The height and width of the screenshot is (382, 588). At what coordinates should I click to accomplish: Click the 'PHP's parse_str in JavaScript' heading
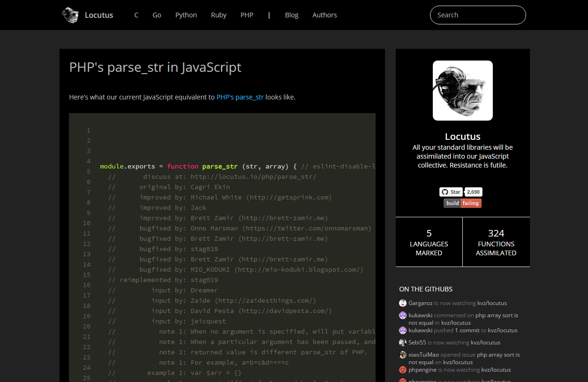(155, 67)
